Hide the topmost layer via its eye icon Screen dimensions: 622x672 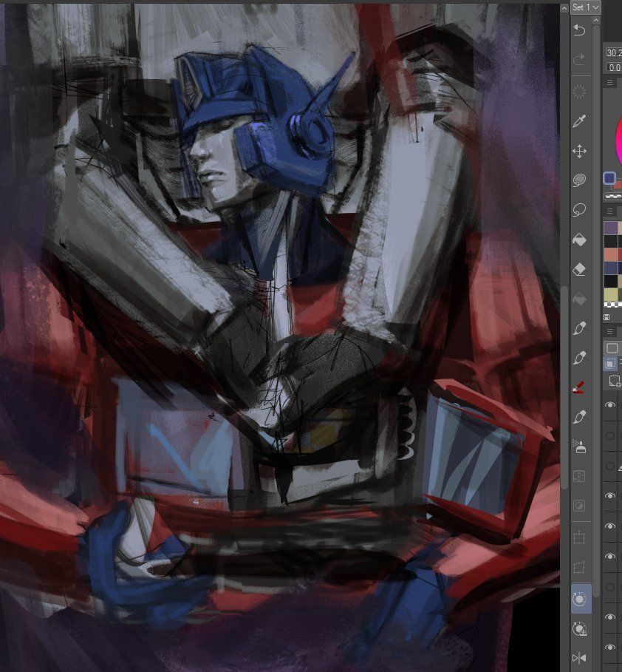(x=610, y=405)
